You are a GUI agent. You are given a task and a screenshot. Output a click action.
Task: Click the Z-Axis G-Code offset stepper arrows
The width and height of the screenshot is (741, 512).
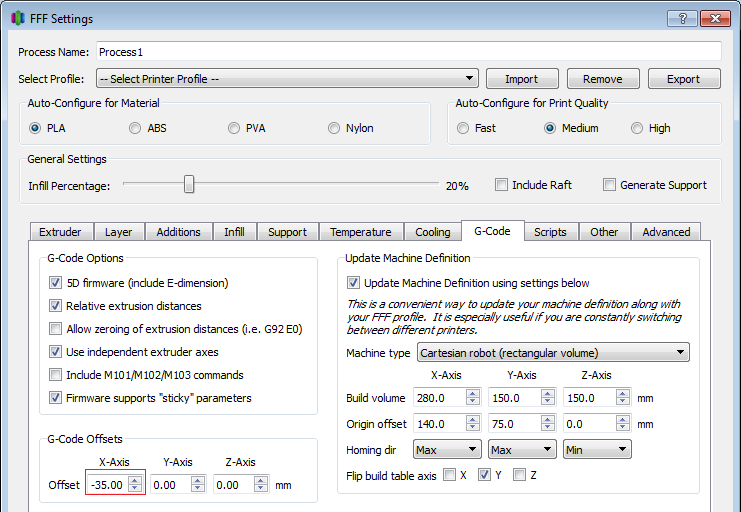[x=261, y=484]
